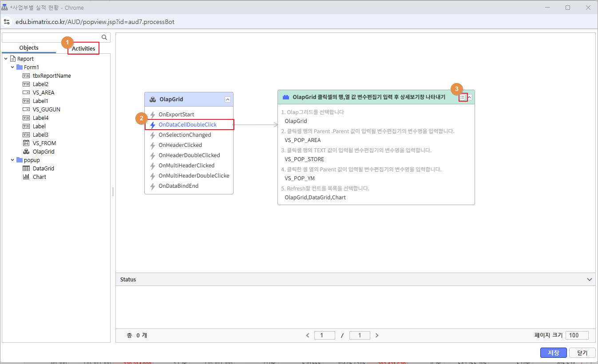Click the list icon on activity header
The height and width of the screenshot is (364, 598).
pyautogui.click(x=462, y=97)
